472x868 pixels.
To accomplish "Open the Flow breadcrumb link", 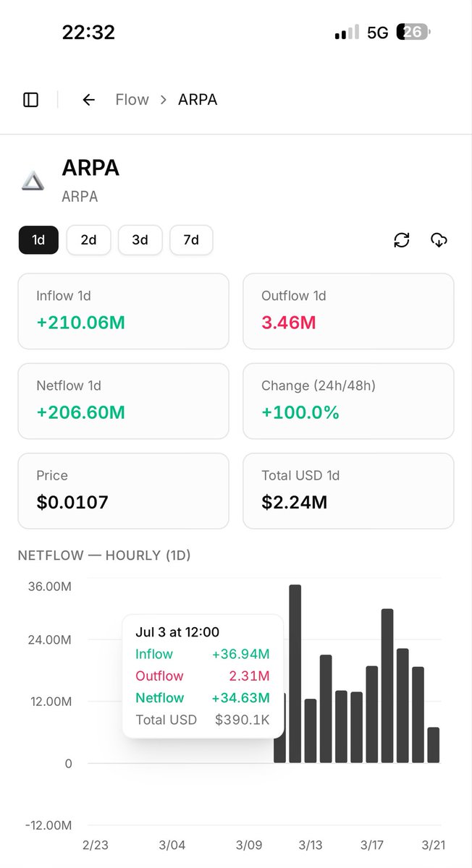I will coord(132,100).
